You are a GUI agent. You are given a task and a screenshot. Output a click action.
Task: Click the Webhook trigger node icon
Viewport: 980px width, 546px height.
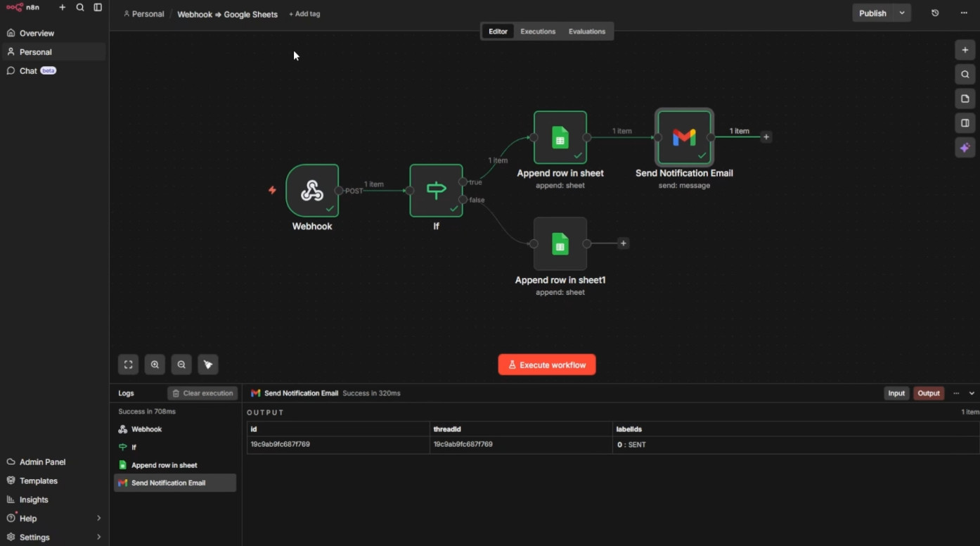point(312,191)
